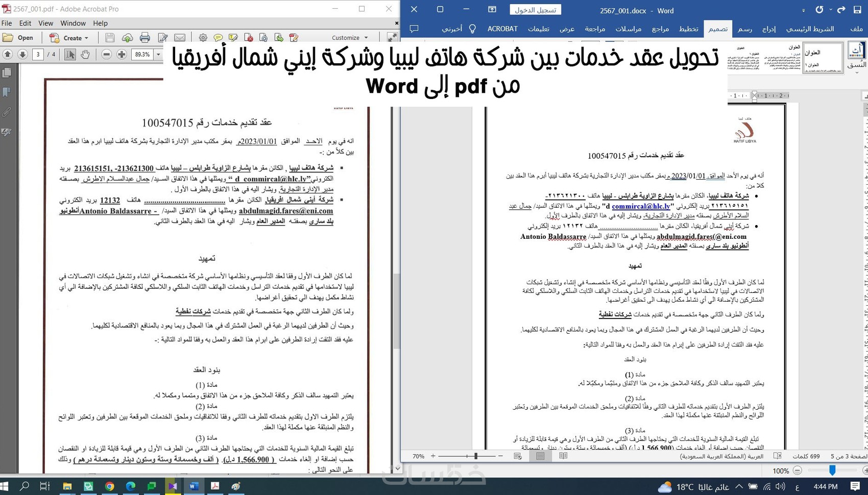Switch to the رسم Draw tab

click(x=744, y=29)
